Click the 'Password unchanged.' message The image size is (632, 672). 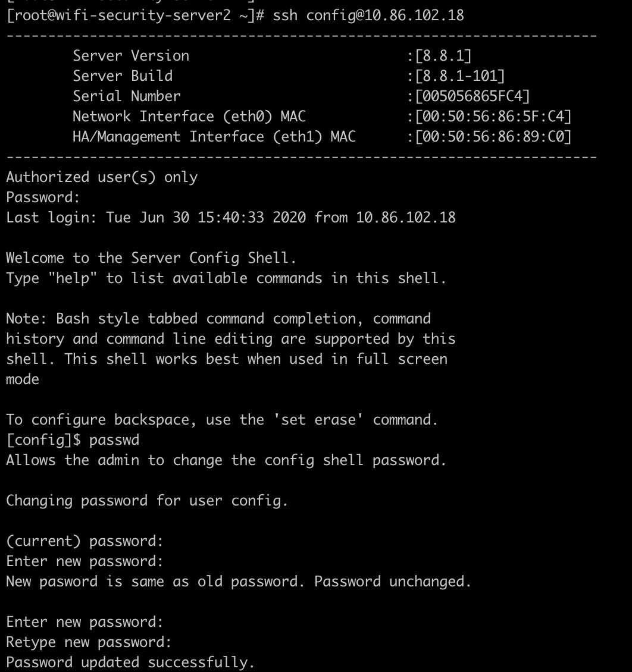tap(393, 582)
